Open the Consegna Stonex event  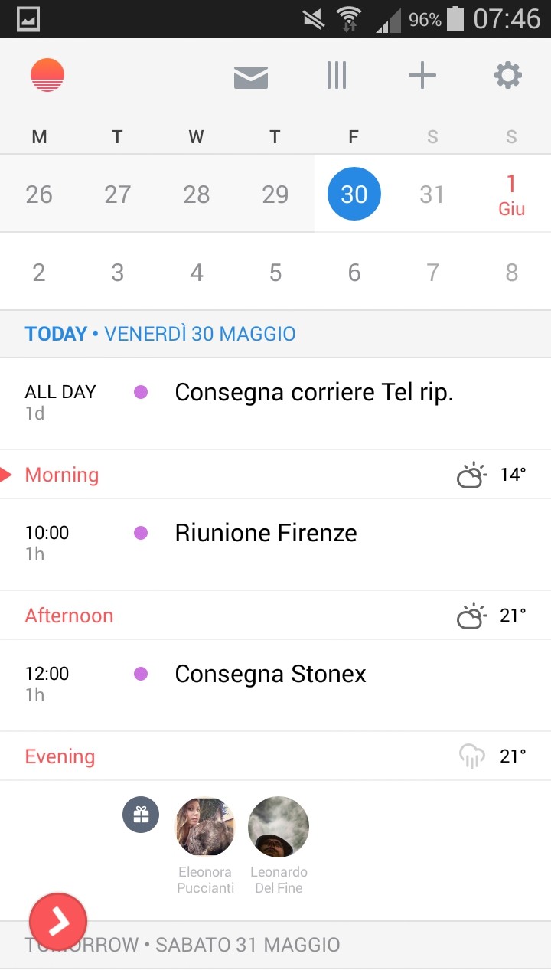coord(270,674)
